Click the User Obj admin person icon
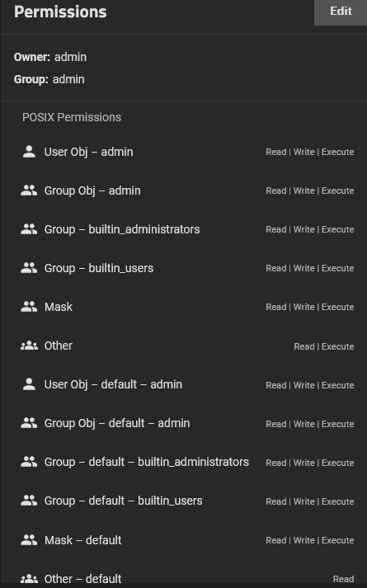367x588 pixels. coord(29,152)
